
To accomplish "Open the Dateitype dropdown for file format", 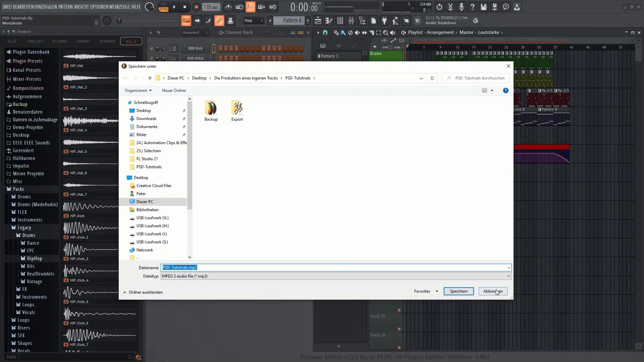I will [508, 276].
